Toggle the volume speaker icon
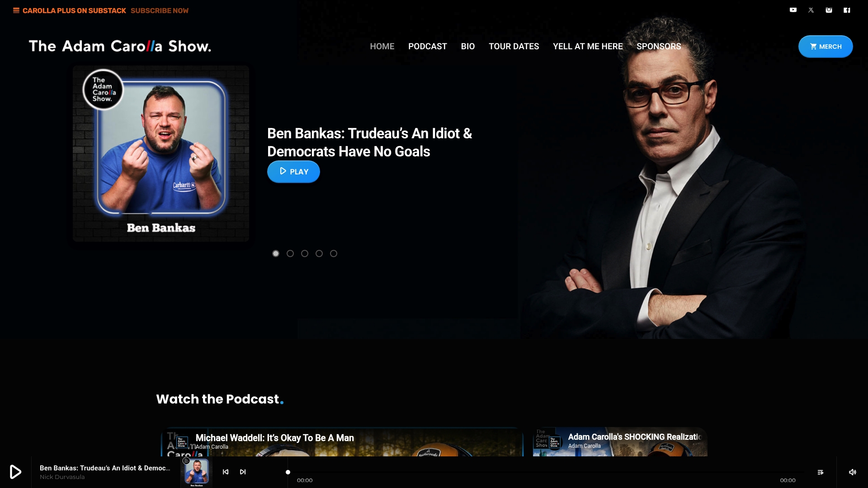This screenshot has height=488, width=868. tap(852, 472)
